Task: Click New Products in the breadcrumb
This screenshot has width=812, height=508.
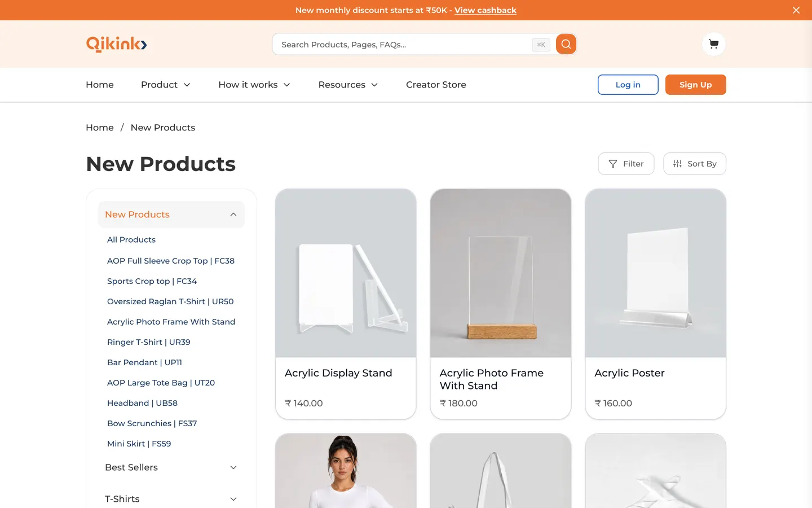Action: (x=163, y=128)
